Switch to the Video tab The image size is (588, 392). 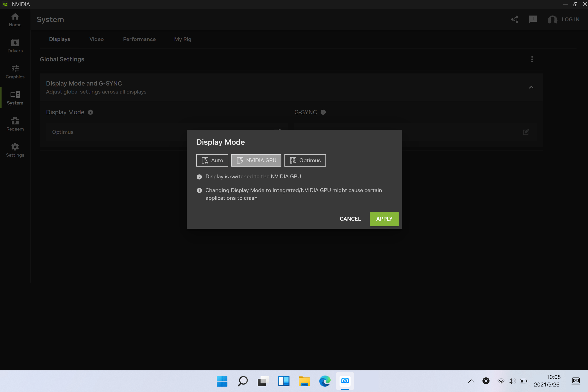pos(97,39)
